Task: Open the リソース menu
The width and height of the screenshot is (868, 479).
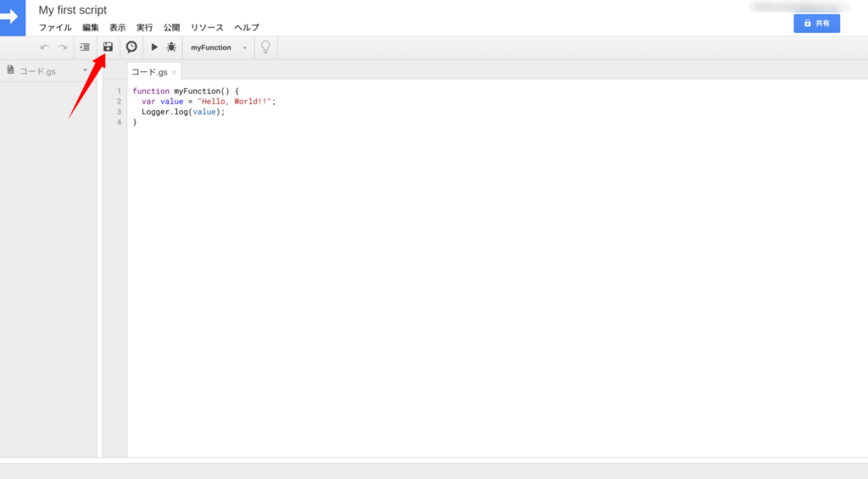Action: [207, 27]
